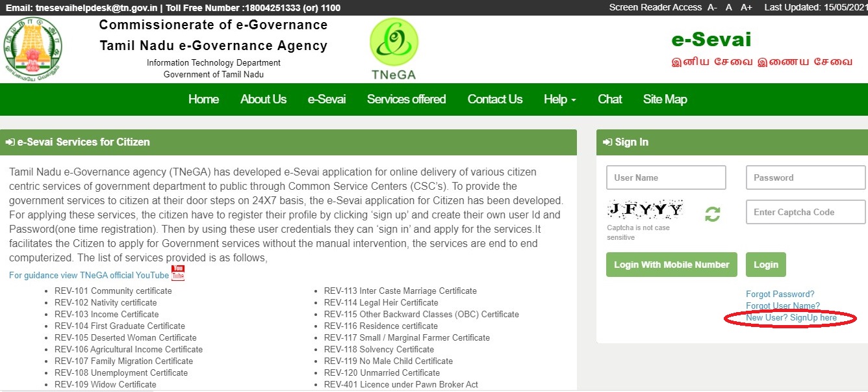Select REV-116 Residence certificate
This screenshot has width=868, height=392.
381,326
